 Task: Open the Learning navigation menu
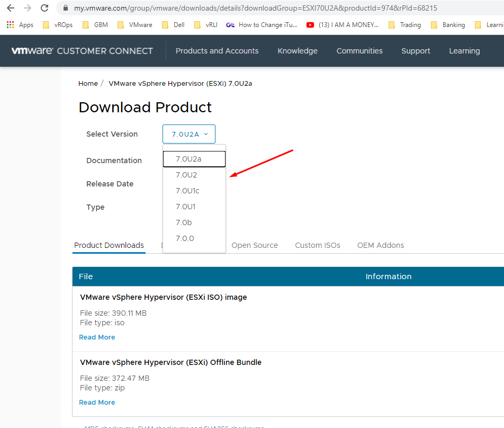pos(464,51)
